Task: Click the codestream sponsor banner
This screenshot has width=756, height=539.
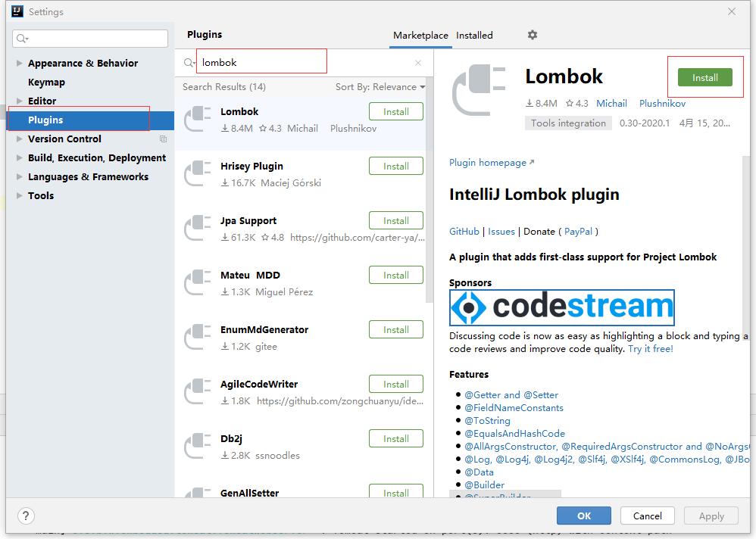Action: tap(561, 307)
